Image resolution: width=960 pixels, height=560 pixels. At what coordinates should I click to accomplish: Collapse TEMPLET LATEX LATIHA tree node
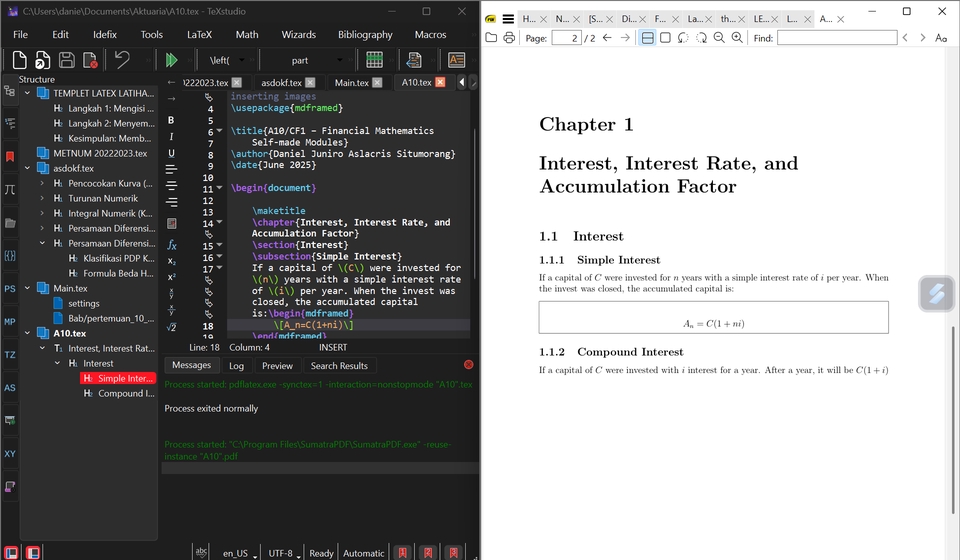click(x=28, y=93)
